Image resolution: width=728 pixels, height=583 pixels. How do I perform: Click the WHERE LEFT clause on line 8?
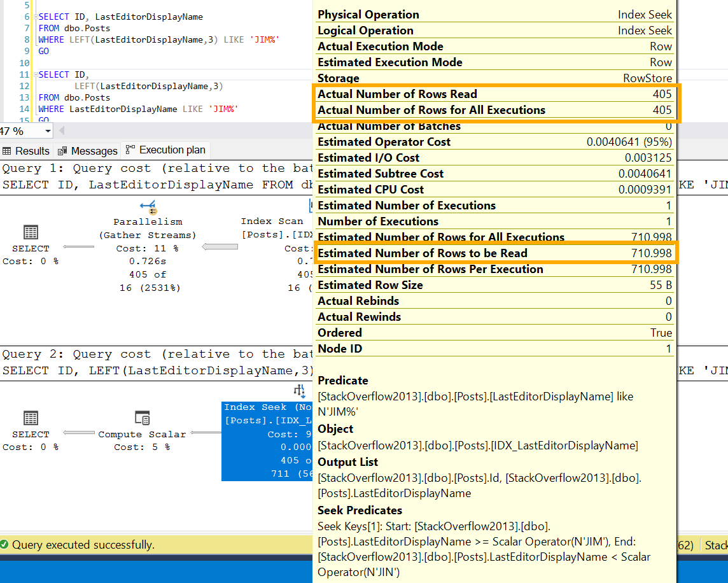click(x=158, y=40)
